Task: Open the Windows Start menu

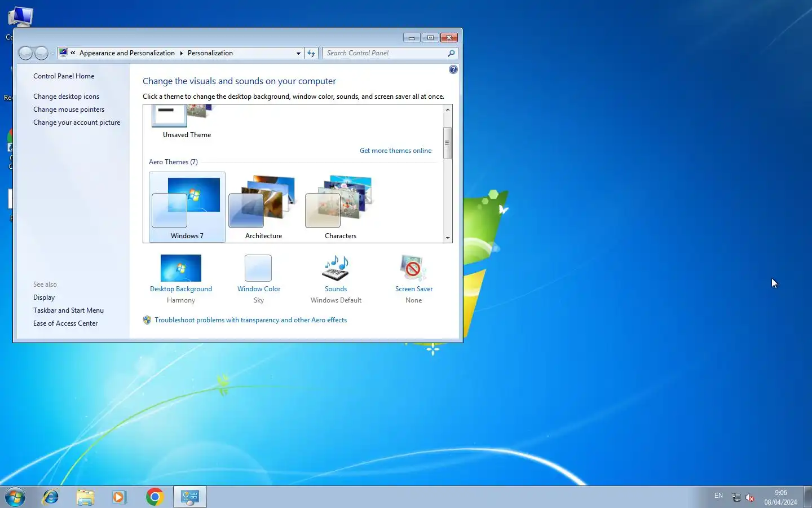Action: tap(15, 497)
